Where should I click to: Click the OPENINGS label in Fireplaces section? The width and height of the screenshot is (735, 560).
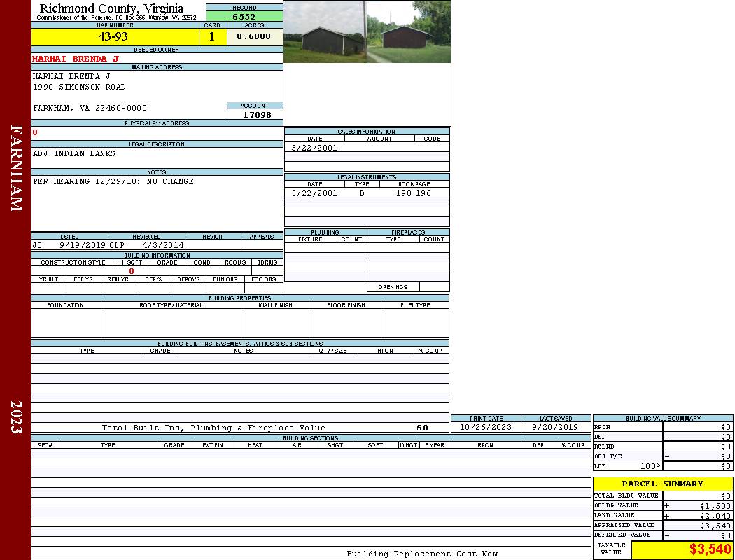pyautogui.click(x=393, y=287)
